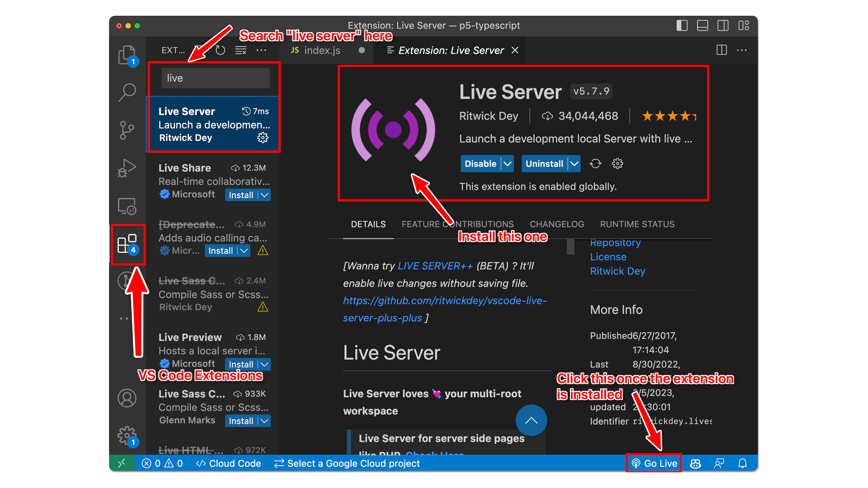
Task: Expand the Disable button dropdown arrow
Action: pyautogui.click(x=508, y=164)
